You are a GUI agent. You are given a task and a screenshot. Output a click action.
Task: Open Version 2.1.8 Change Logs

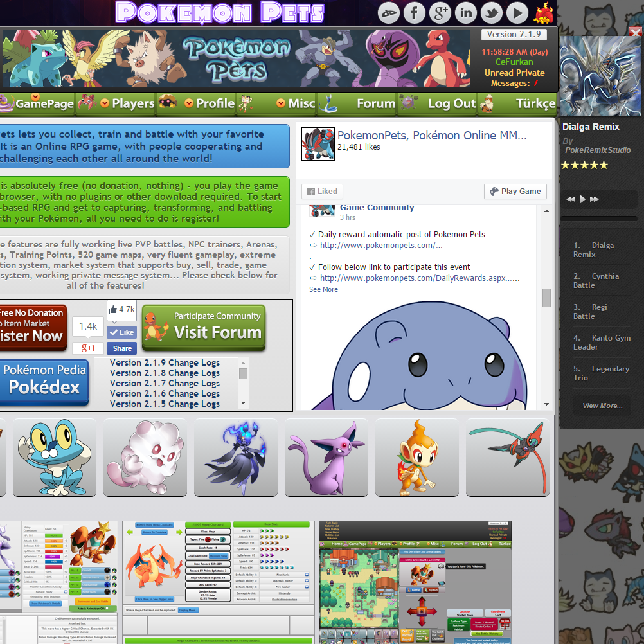[x=165, y=373]
